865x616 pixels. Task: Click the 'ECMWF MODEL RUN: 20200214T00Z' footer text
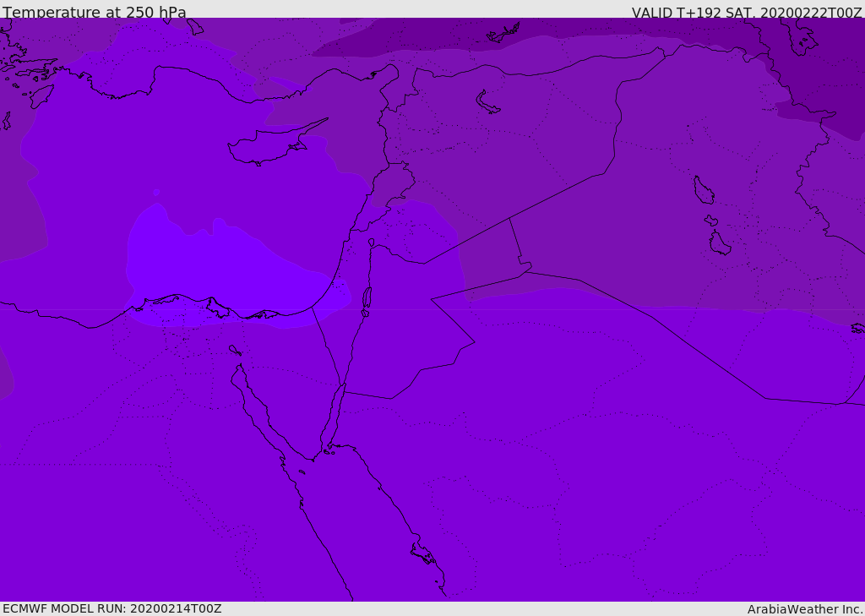112,608
